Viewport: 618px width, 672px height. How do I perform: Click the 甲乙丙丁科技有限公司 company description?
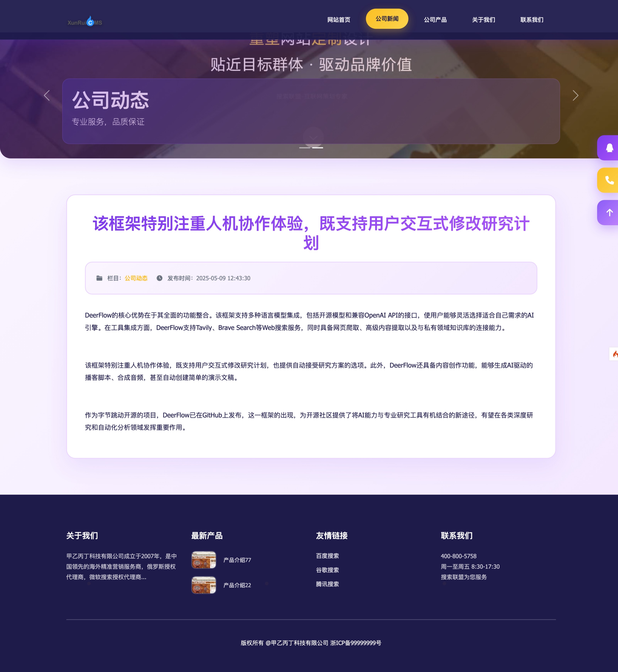[x=121, y=566]
